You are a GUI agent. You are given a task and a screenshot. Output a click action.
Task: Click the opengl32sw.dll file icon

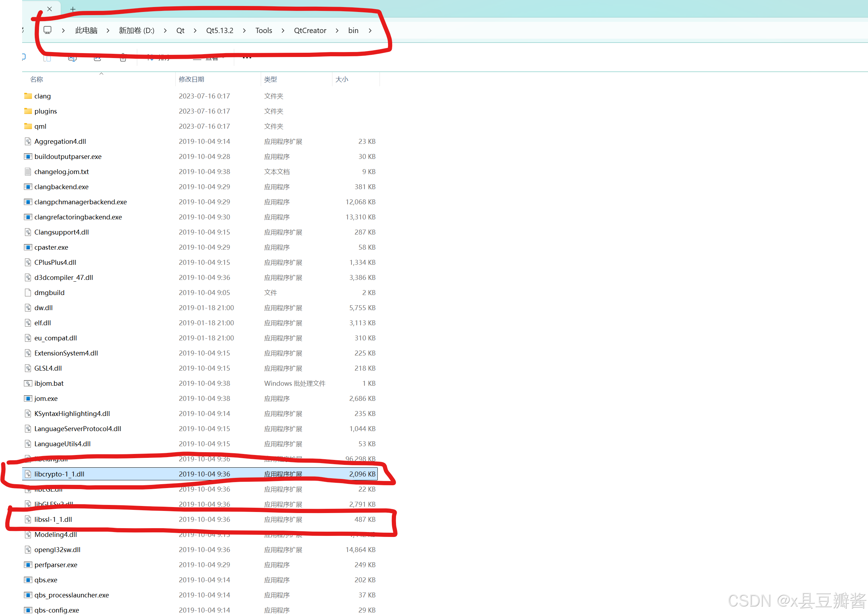click(x=28, y=550)
